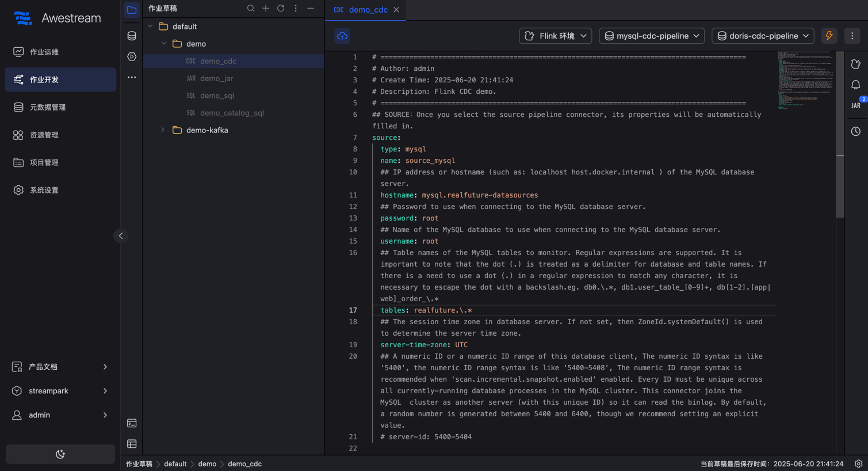The height and width of the screenshot is (471, 868).
Task: Open the notification bell in right sidebar
Action: tap(856, 85)
